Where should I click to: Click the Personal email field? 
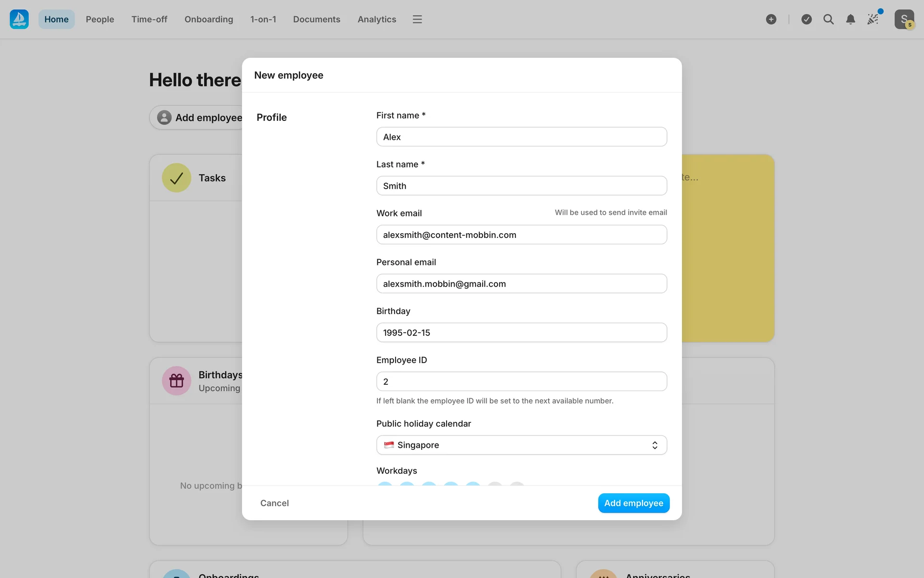point(521,284)
